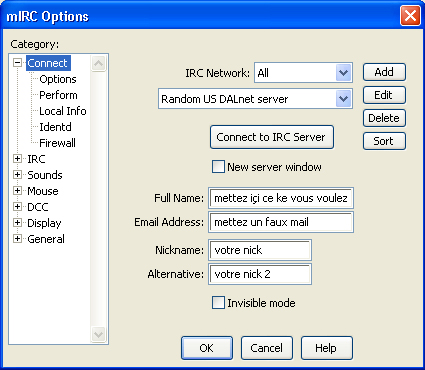Image resolution: width=425 pixels, height=370 pixels.
Task: Select the General category item
Action: [x=46, y=239]
